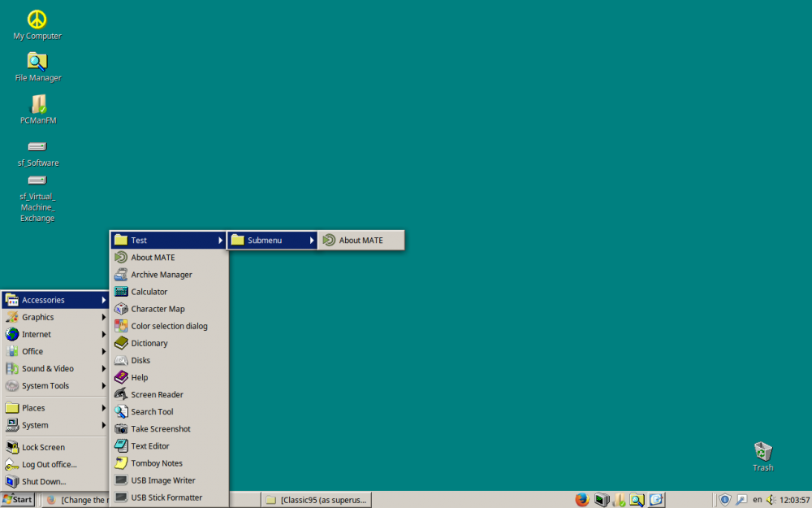
Task: Open the File Manager desktop icon
Action: tap(38, 67)
